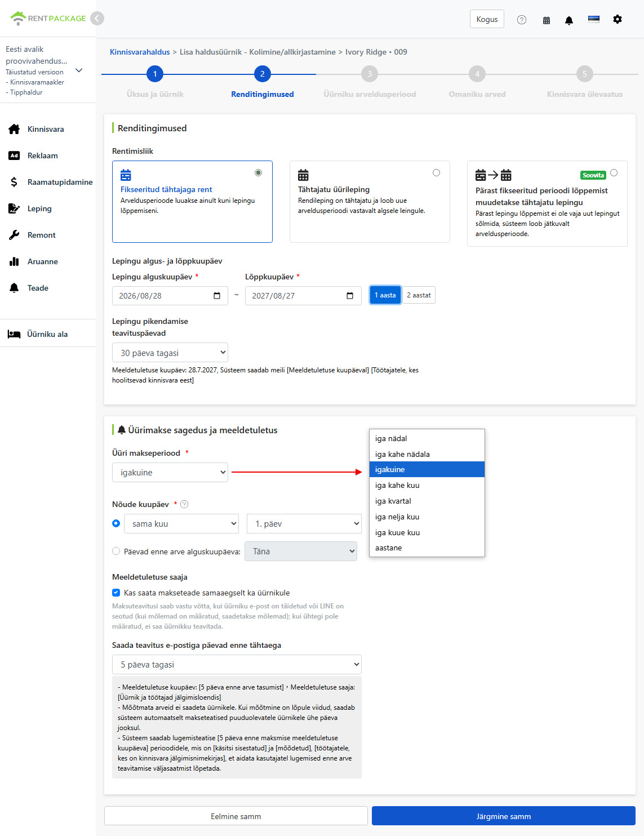Click calendar icon on Fikseeritud tähtajaga card
644x836 pixels.
(x=126, y=175)
